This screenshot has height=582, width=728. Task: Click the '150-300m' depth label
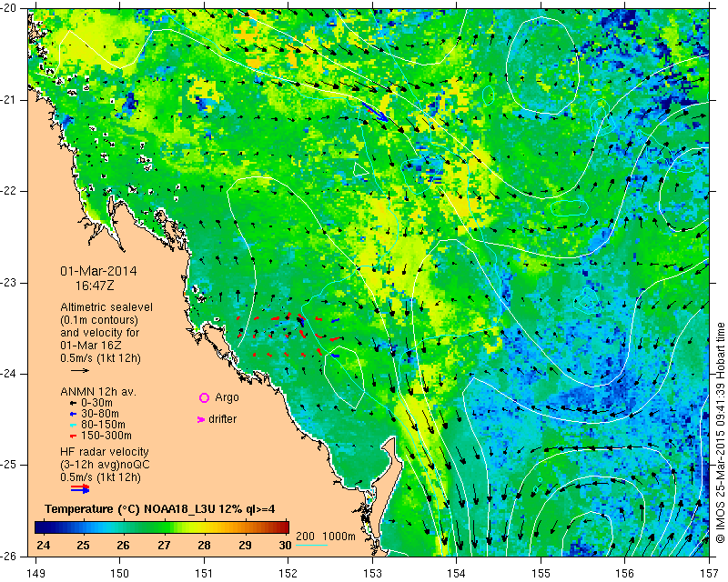tap(106, 436)
